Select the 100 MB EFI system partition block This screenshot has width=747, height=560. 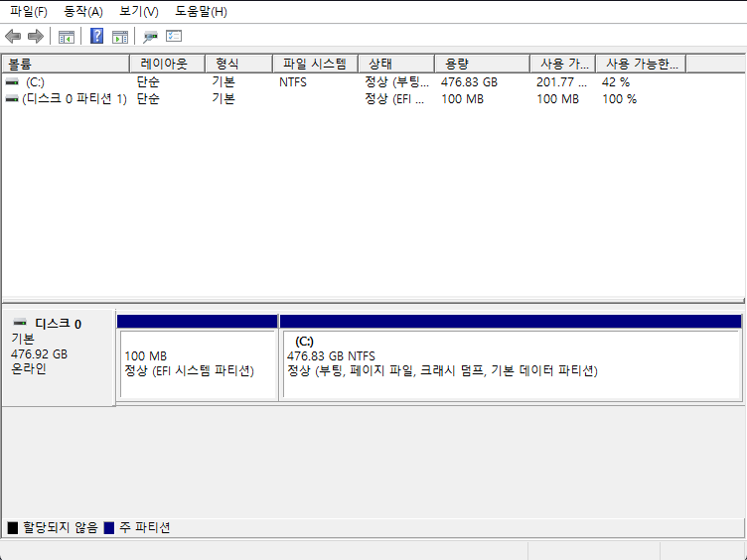[197, 363]
